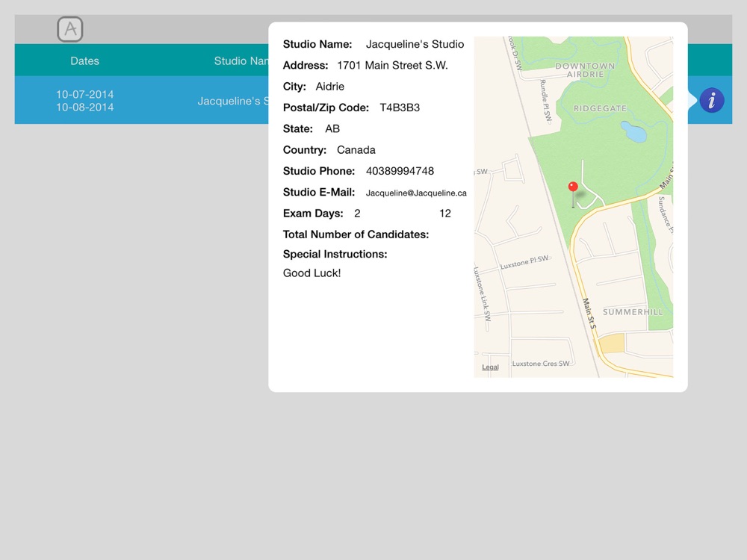The image size is (747, 560).
Task: Tap the Luxstone Pl SW street label
Action: point(524,262)
